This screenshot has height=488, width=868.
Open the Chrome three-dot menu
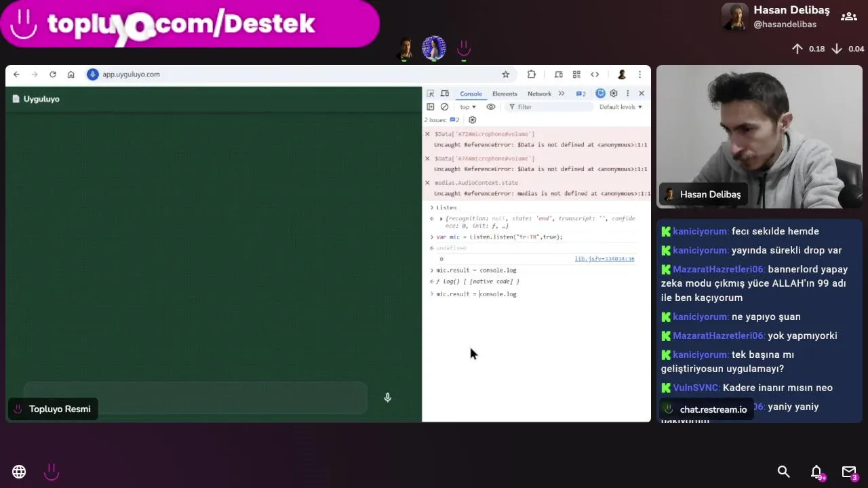pos(639,75)
